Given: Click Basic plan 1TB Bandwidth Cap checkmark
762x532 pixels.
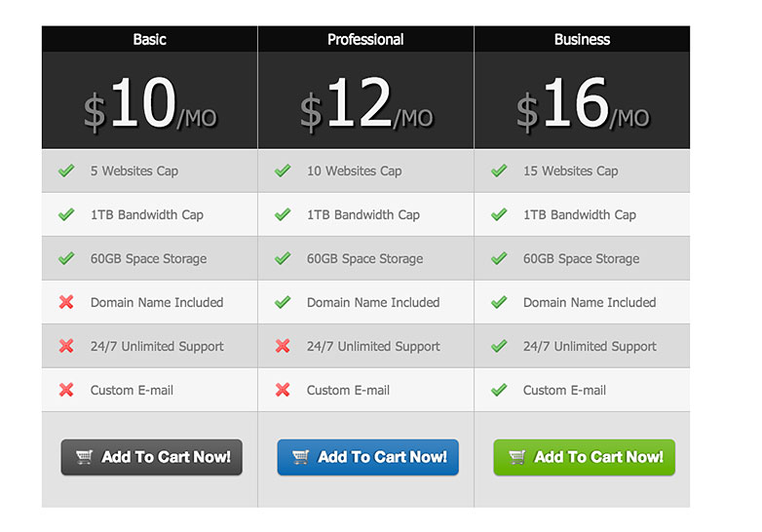Looking at the screenshot, I should (x=66, y=214).
